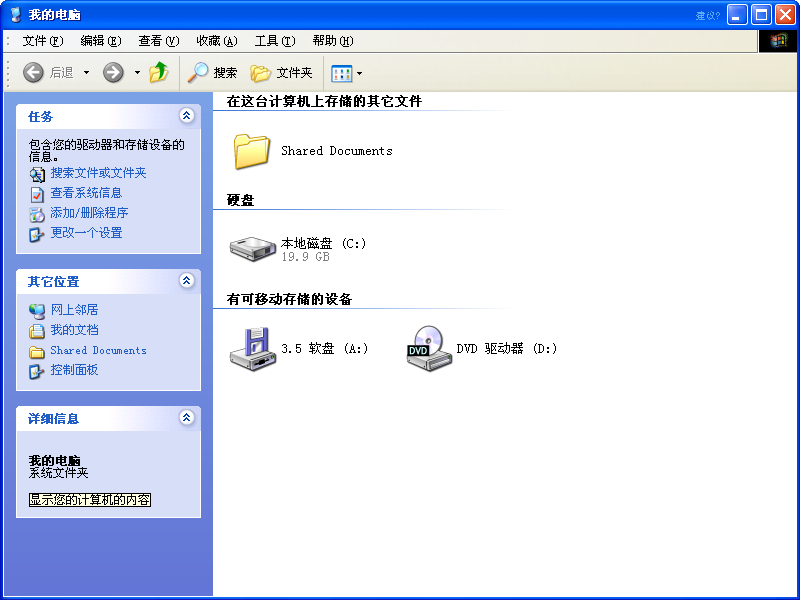
Task: Click the 3.5 软盘 (A:) label
Action: (324, 349)
